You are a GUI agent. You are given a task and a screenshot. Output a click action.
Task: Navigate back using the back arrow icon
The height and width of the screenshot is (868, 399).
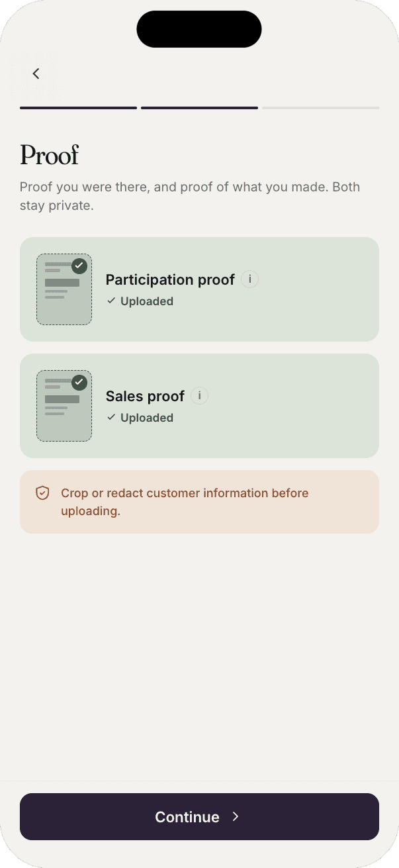pyautogui.click(x=36, y=73)
